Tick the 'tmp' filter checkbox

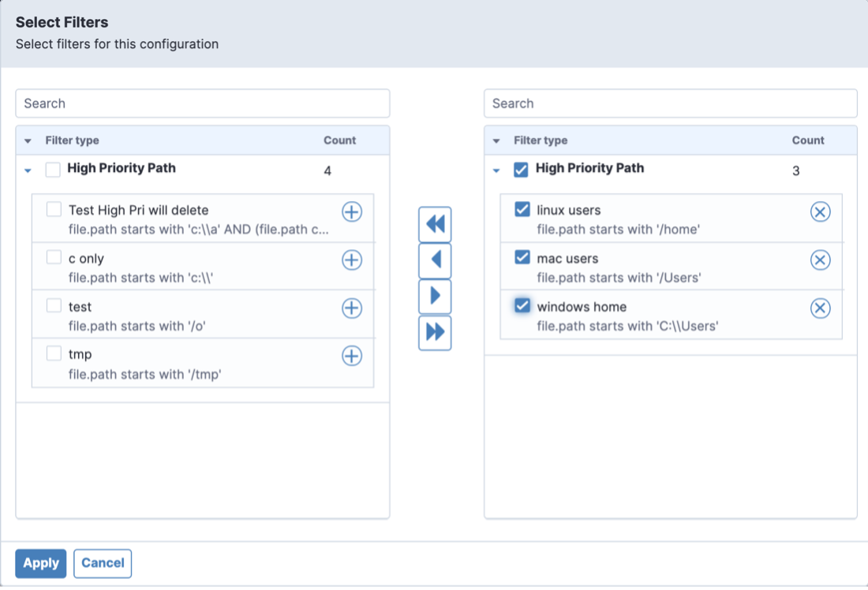(54, 353)
